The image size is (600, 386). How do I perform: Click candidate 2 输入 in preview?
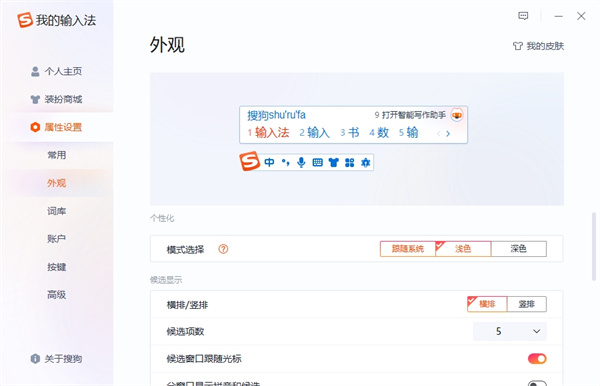(315, 133)
